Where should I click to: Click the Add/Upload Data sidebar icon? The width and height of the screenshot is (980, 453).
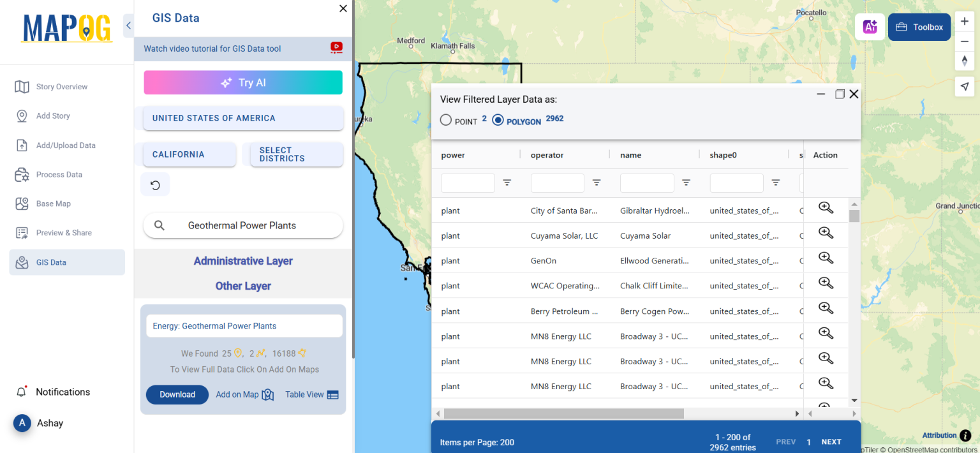click(23, 145)
